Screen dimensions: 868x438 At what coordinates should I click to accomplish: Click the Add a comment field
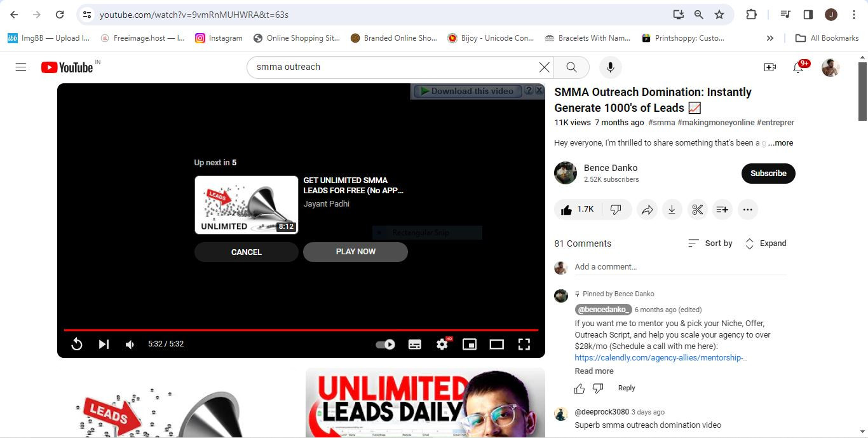[680, 267]
